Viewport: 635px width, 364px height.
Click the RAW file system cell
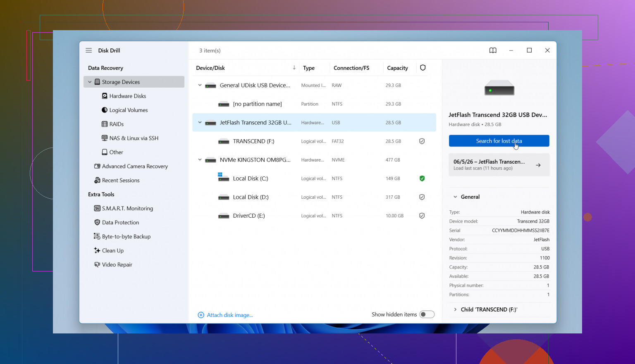click(337, 86)
